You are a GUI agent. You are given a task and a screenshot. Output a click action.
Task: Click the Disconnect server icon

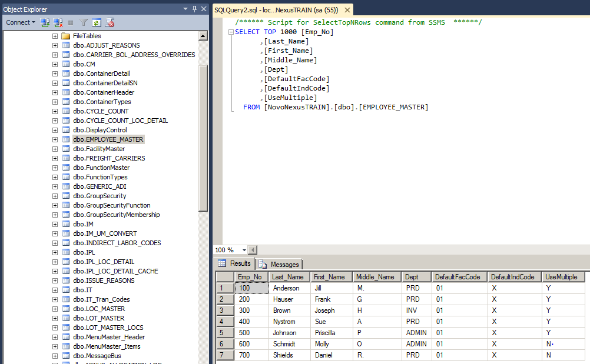pyautogui.click(x=58, y=22)
